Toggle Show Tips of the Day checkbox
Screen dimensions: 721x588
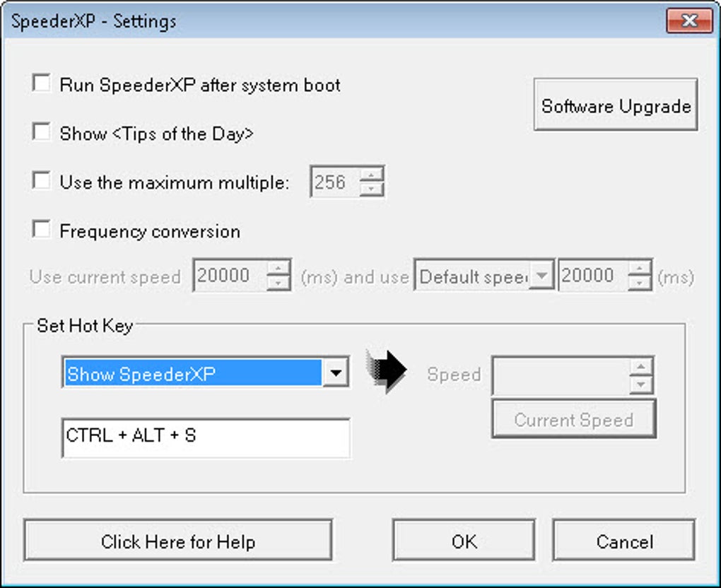coord(42,133)
